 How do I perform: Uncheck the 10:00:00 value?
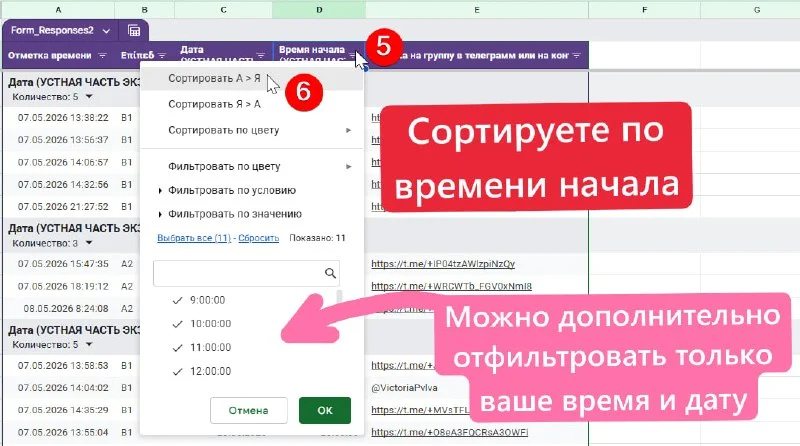coord(178,324)
